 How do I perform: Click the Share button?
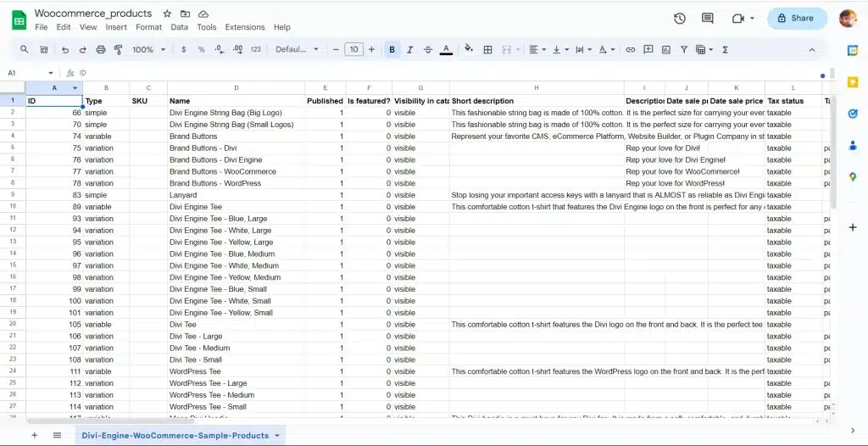(796, 19)
